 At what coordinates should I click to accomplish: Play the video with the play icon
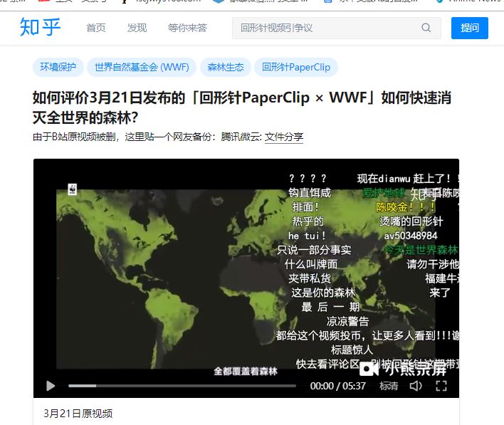[x=51, y=386]
